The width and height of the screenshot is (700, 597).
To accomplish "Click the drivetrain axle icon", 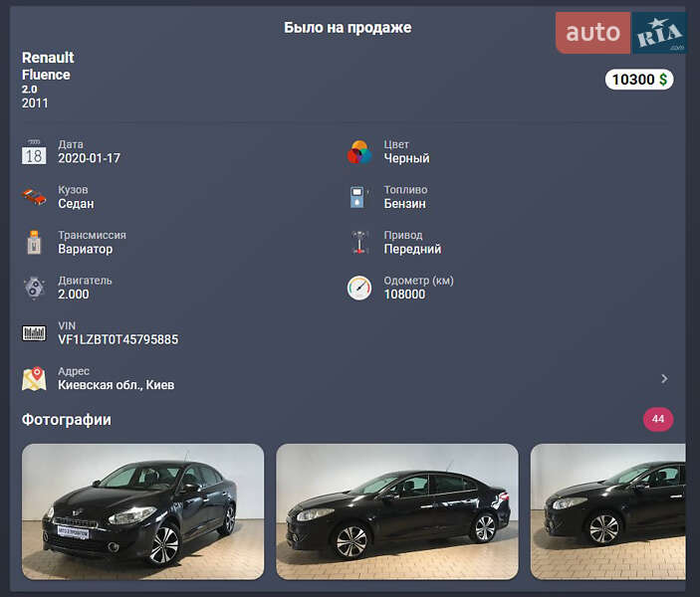I will tap(359, 242).
